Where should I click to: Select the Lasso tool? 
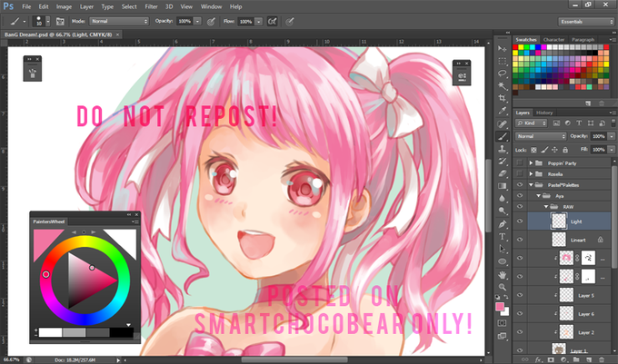point(502,74)
